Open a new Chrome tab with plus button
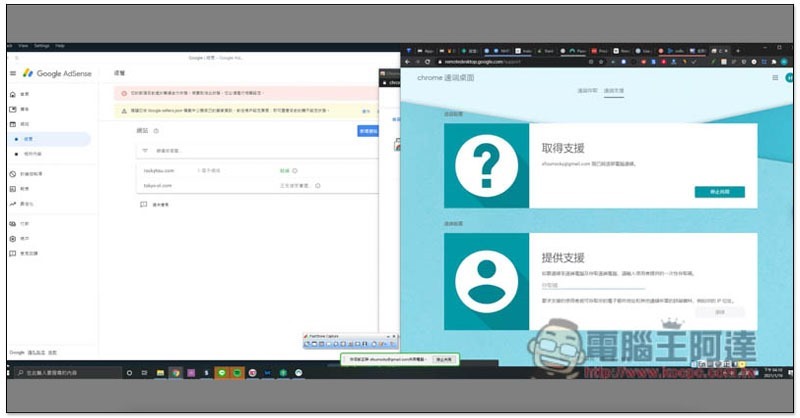This screenshot has width=800, height=418. (x=738, y=51)
